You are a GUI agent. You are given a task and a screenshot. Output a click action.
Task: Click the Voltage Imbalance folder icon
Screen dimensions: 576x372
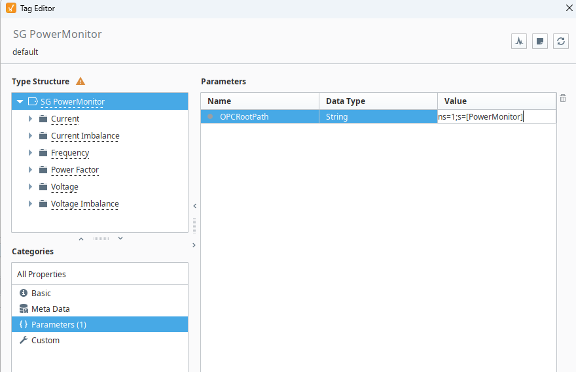[43, 203]
